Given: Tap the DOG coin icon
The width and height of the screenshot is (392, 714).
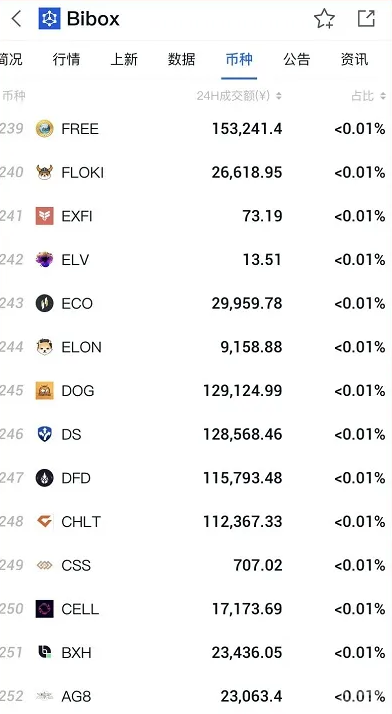Looking at the screenshot, I should [x=45, y=391].
